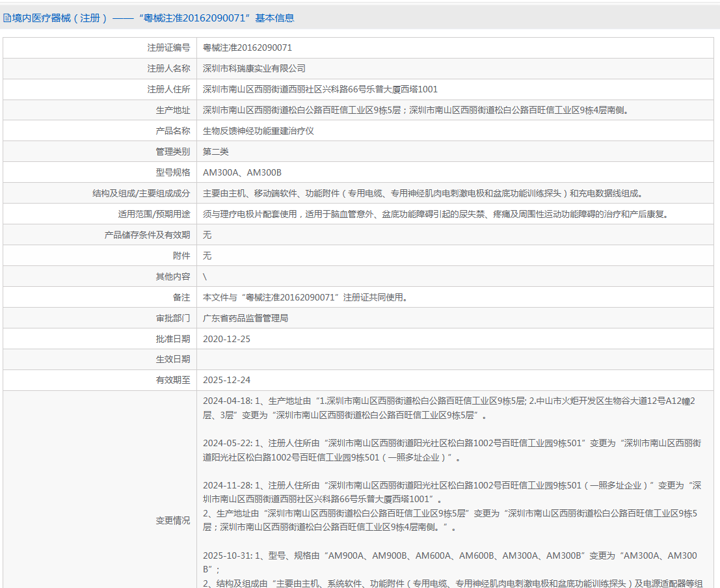This screenshot has width=720, height=588.
Task: Select registration number value 粤械注准20162090071
Action: [248, 47]
